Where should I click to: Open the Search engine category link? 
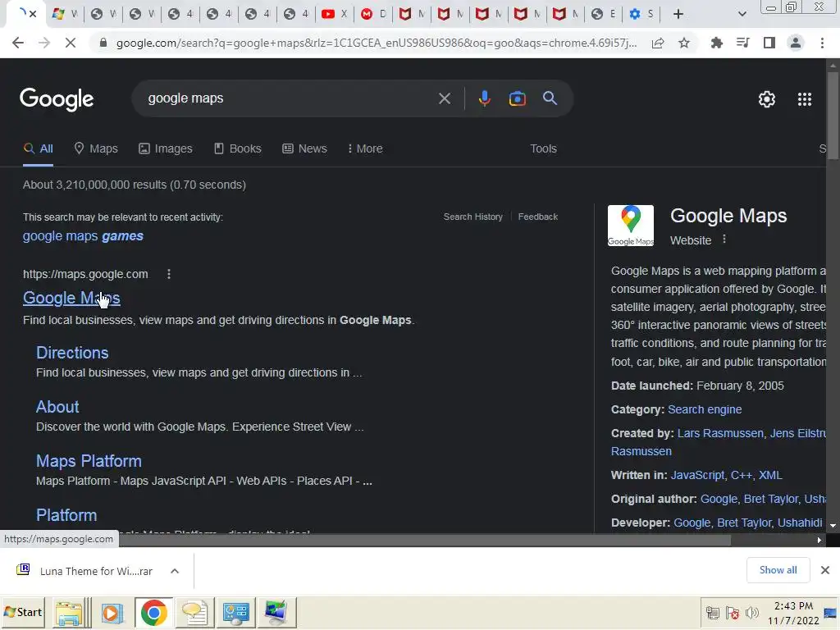(705, 410)
